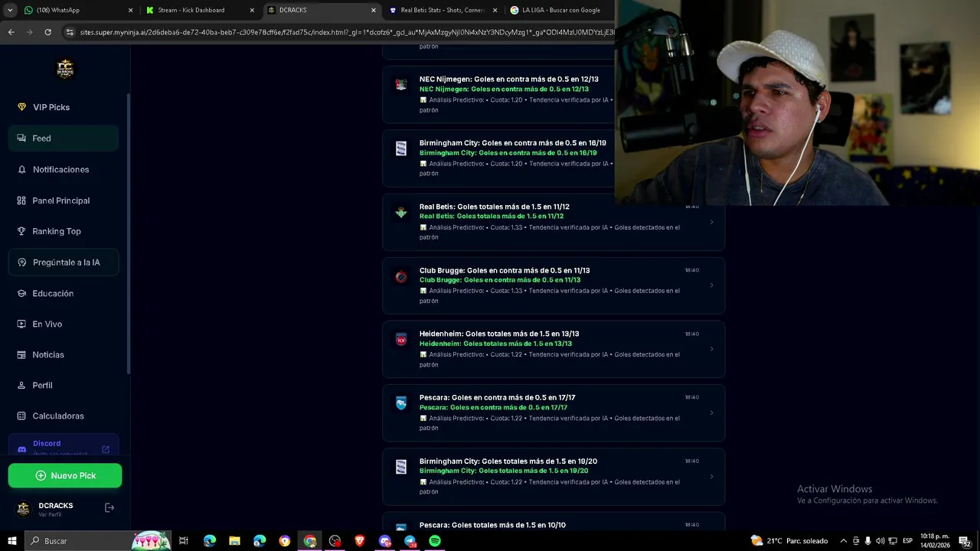Go back using the browser back arrow

pyautogui.click(x=11, y=32)
